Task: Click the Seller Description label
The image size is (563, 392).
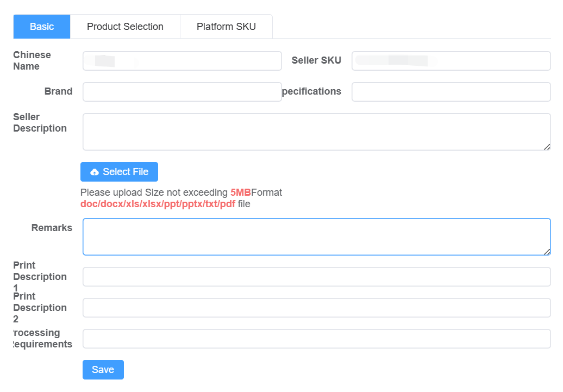Action: [x=40, y=122]
